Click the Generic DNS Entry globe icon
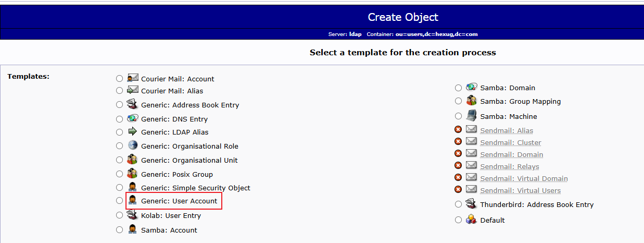Image resolution: width=644 pixels, height=243 pixels. [133, 118]
